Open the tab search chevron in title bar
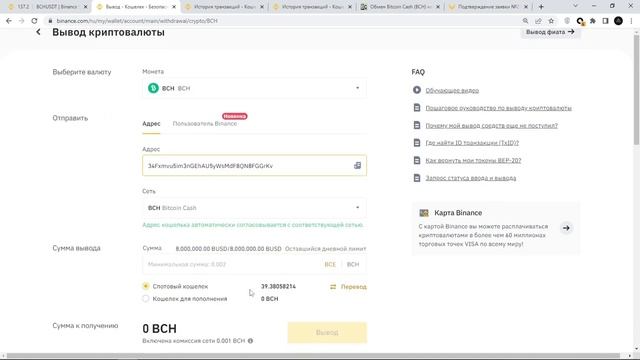640x360 pixels. (576, 6)
